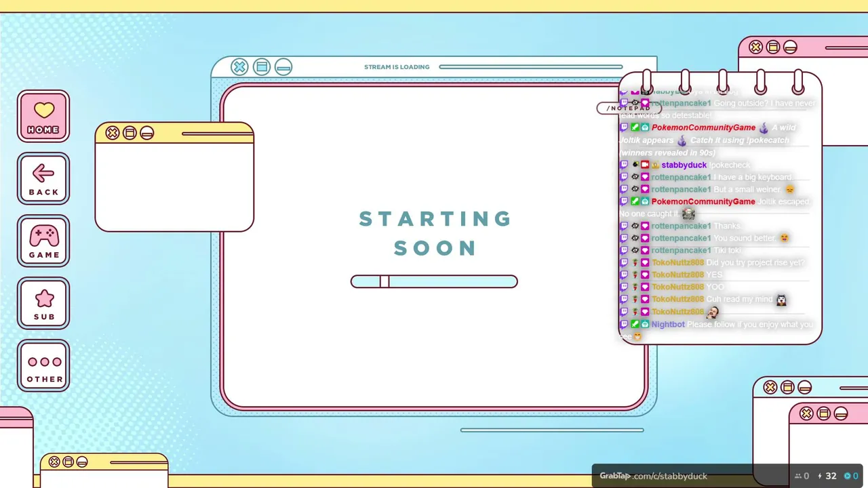Close the small yellow bottom-left window

54,462
